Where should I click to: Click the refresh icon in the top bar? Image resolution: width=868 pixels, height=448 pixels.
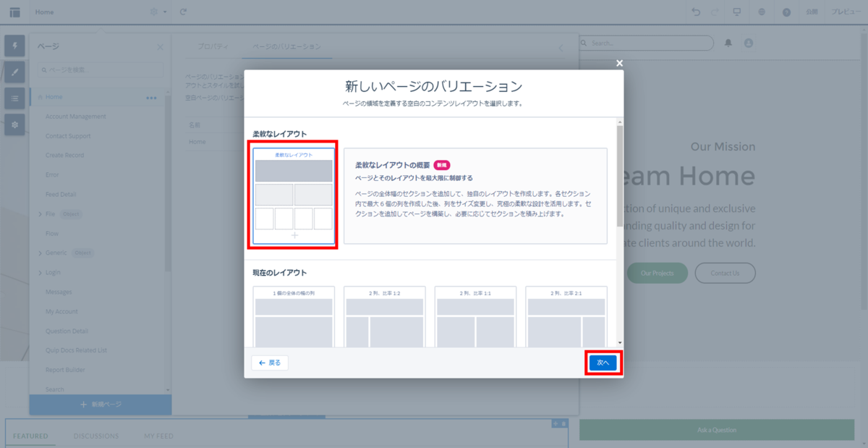pos(183,12)
